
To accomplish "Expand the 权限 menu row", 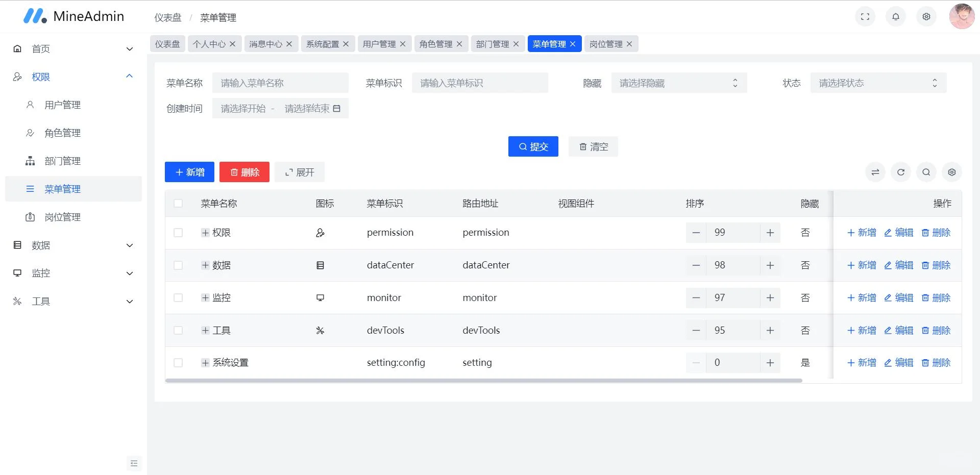I will [x=205, y=233].
